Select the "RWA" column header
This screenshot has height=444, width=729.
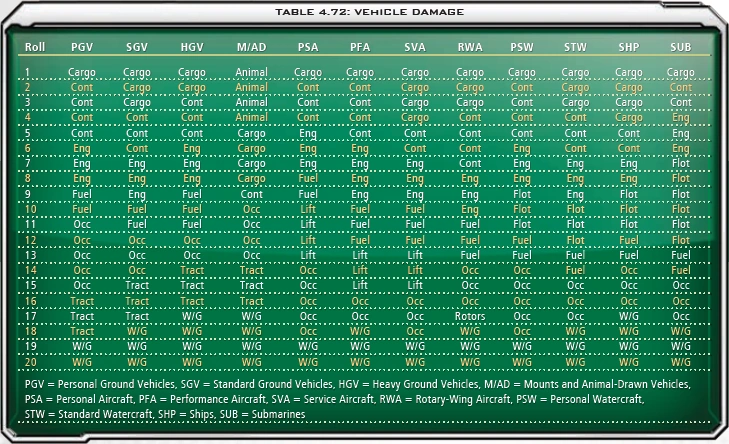pyautogui.click(x=470, y=47)
